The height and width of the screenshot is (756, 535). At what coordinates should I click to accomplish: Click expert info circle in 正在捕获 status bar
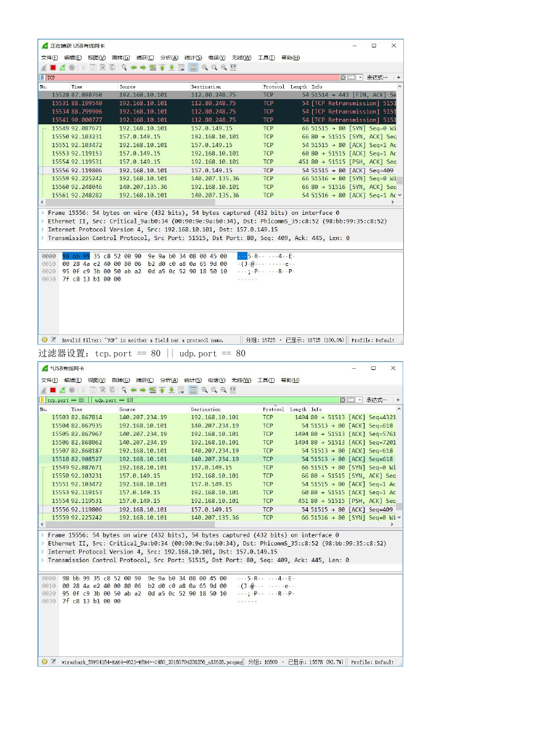coord(44,339)
